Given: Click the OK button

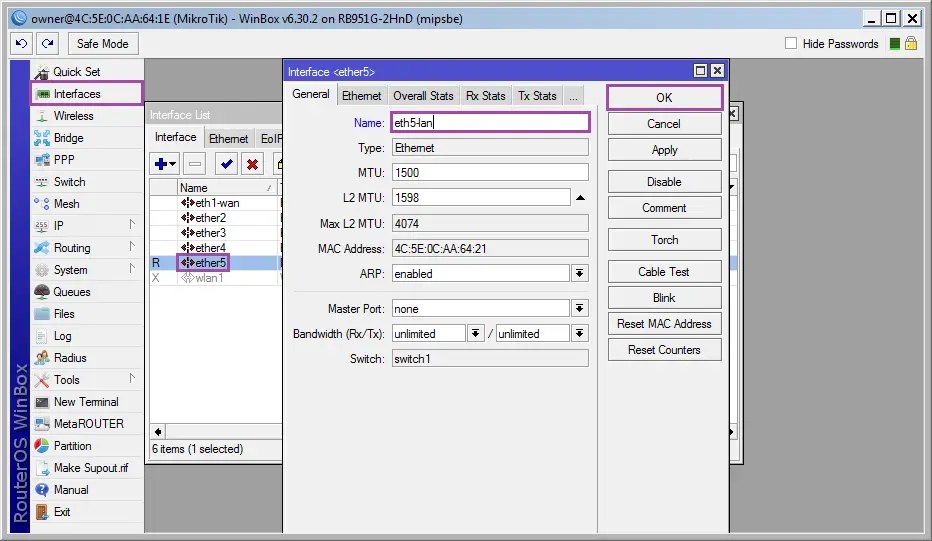Looking at the screenshot, I should (x=665, y=97).
